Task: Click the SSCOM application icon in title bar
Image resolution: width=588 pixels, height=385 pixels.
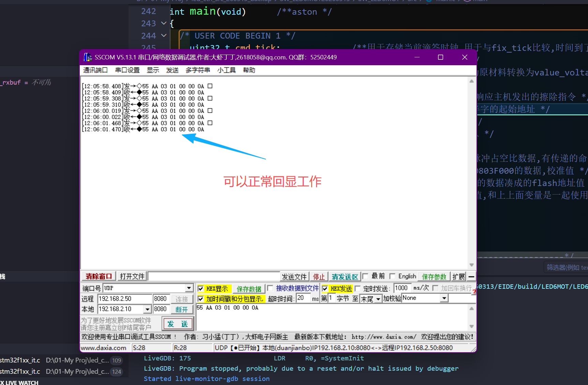Action: pyautogui.click(x=88, y=57)
